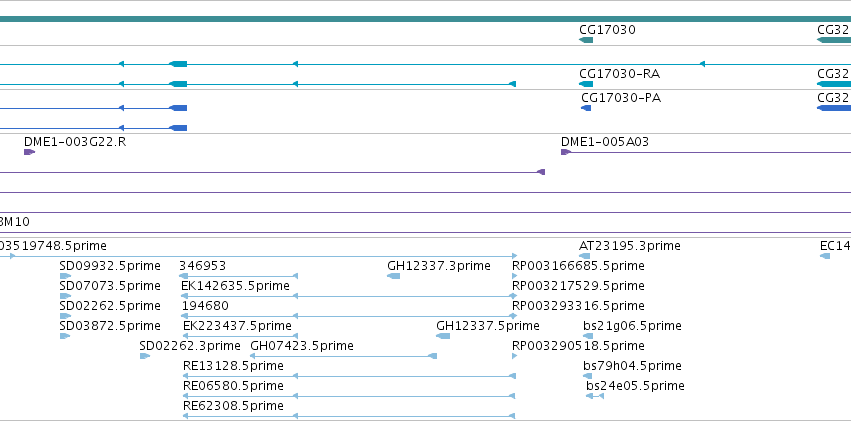Select the RE62308.5prime EST alignment line
The image size is (851, 421).
[x=349, y=416]
